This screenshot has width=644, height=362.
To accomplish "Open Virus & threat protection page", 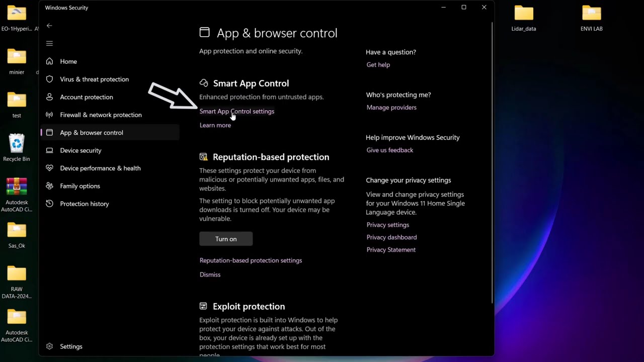I will click(x=94, y=79).
